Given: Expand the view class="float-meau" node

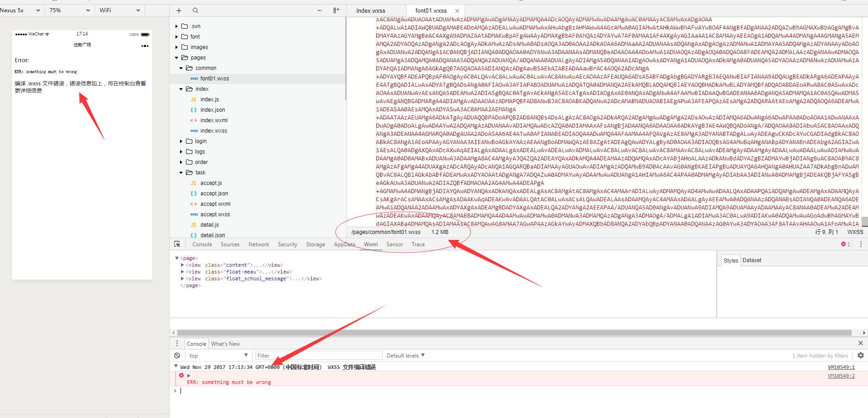Looking at the screenshot, I should (x=182, y=272).
